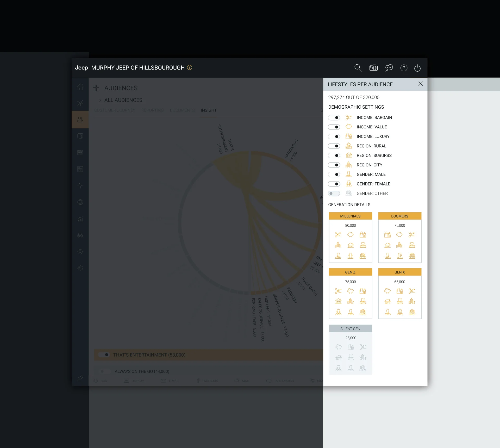Viewport: 500px width, 448px height.
Task: Expand the All Audiences chevron
Action: click(x=100, y=100)
